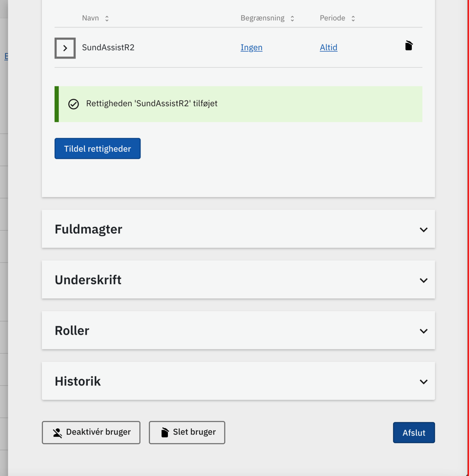
Task: Expand the Historik section
Action: coord(239,381)
